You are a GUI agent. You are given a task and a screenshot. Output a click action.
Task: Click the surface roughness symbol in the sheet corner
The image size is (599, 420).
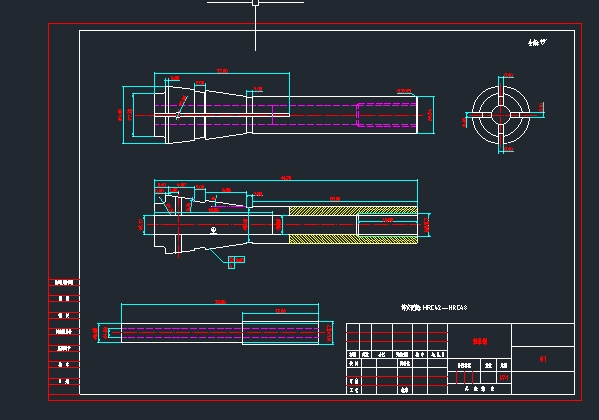tap(537, 42)
